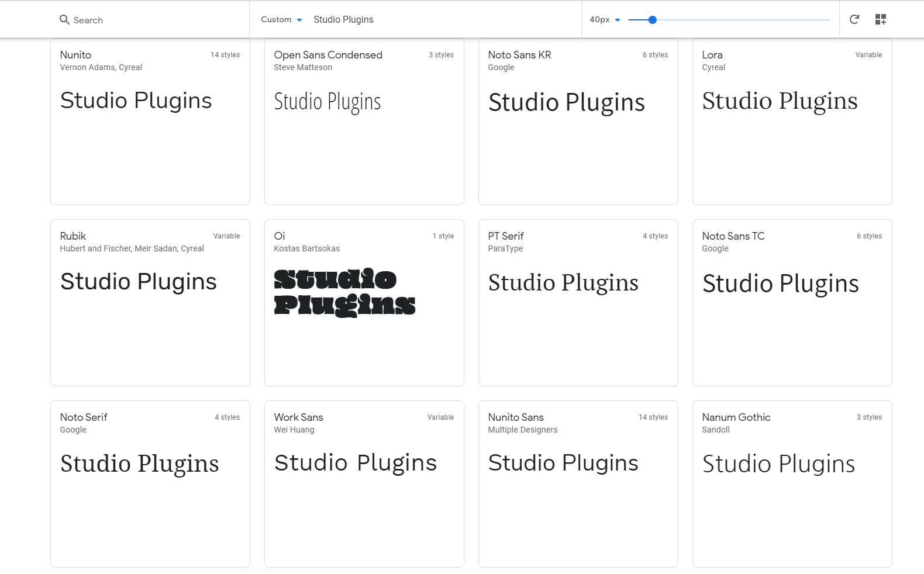Screen dimensions: 924x574
Task: Click the search magnifier icon
Action: [64, 20]
